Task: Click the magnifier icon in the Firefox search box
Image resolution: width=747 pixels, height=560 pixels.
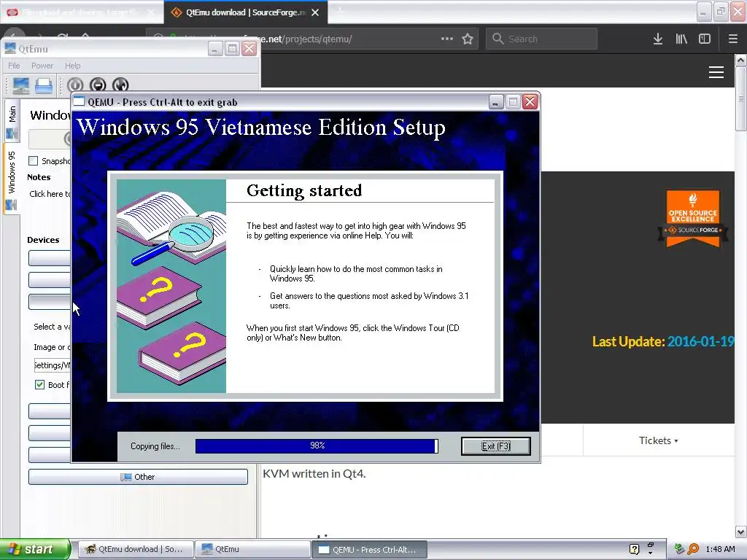Action: 498,39
